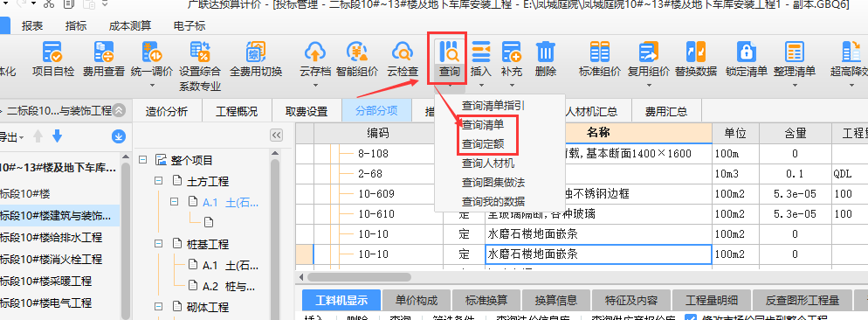Open the dropdown arrow under 插入
The height and width of the screenshot is (320, 868).
[x=480, y=86]
